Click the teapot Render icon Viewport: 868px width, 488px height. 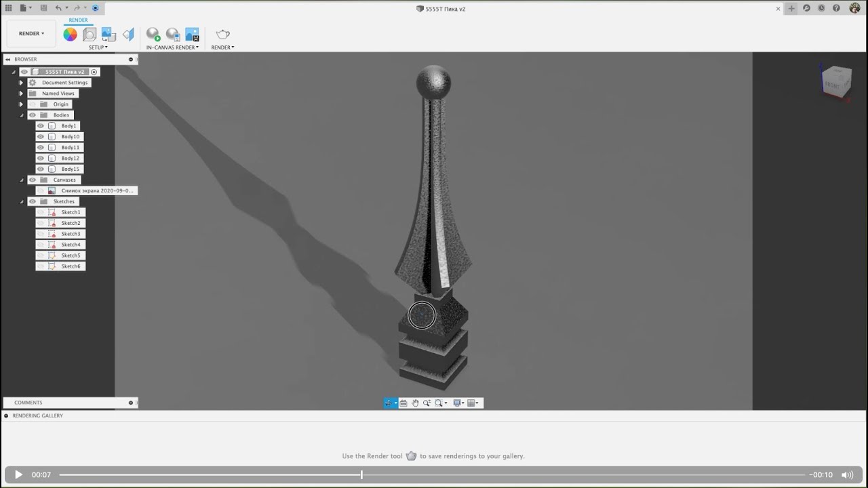point(222,35)
